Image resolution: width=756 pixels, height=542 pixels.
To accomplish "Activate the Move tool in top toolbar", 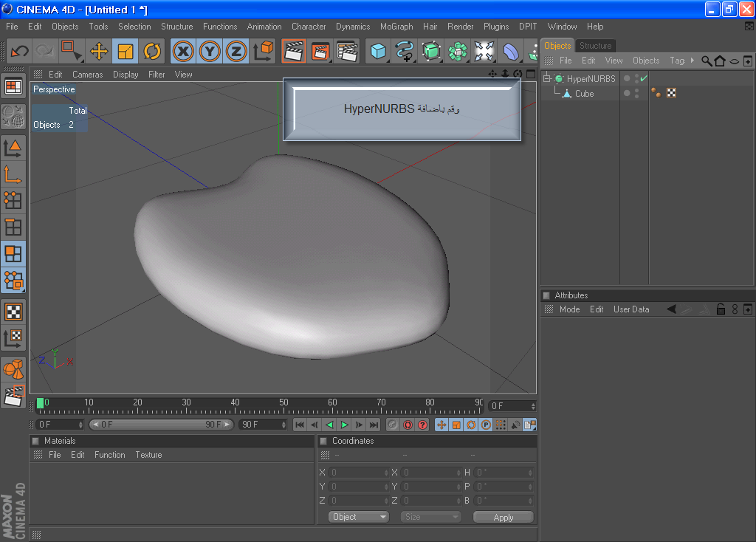I will coord(99,51).
